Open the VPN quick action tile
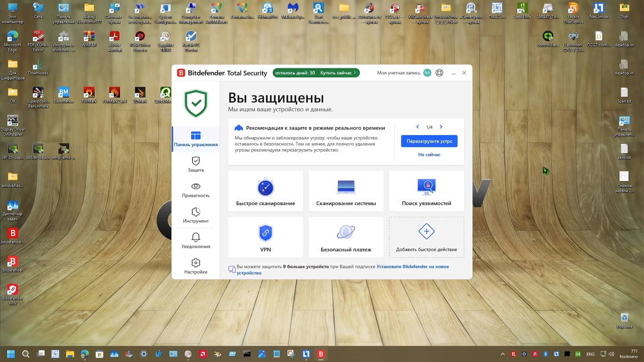The width and height of the screenshot is (644, 362). tap(265, 237)
